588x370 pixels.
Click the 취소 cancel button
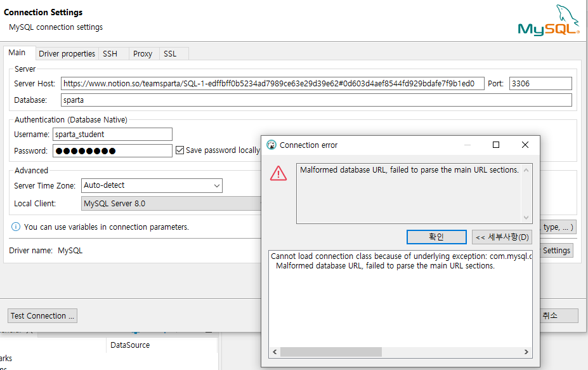559,315
